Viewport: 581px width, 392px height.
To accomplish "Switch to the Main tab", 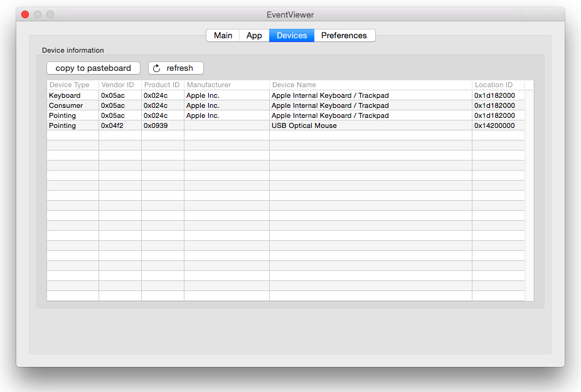I will point(223,36).
